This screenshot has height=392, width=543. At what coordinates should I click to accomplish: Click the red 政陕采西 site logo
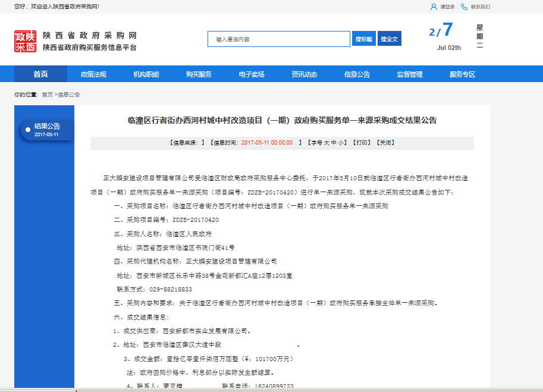(x=25, y=42)
